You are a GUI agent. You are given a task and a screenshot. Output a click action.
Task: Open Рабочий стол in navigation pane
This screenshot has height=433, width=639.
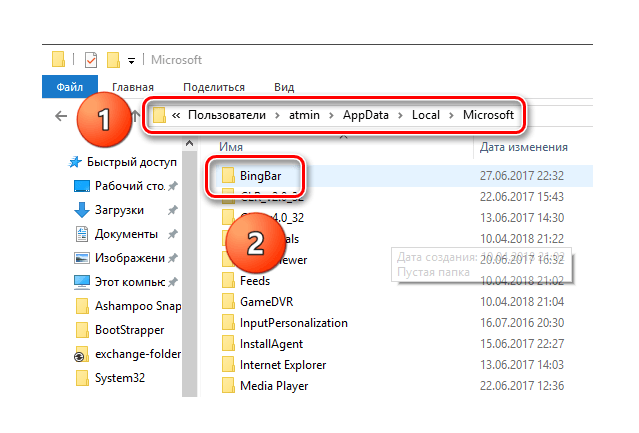(130, 186)
